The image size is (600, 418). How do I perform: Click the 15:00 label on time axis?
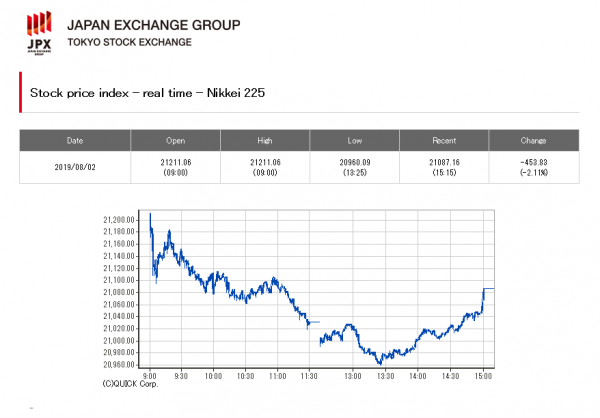pyautogui.click(x=483, y=375)
